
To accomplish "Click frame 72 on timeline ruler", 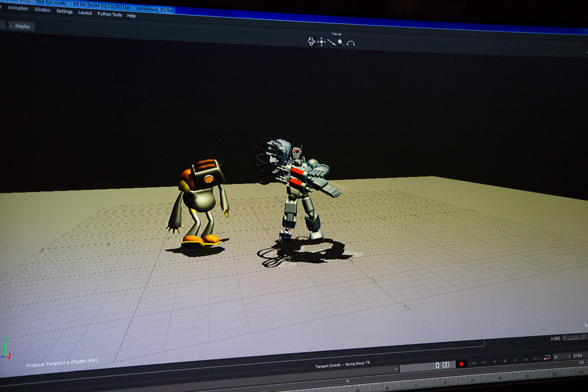I will 416,385.
